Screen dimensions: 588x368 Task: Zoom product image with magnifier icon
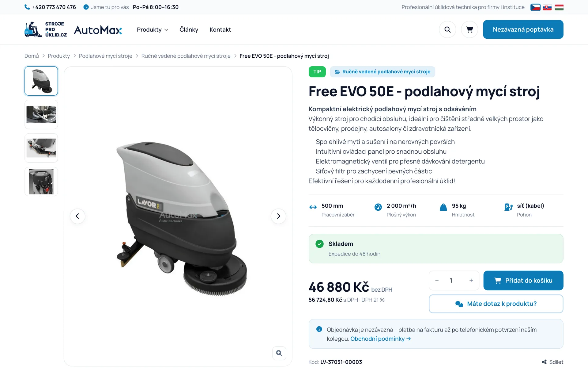click(279, 353)
